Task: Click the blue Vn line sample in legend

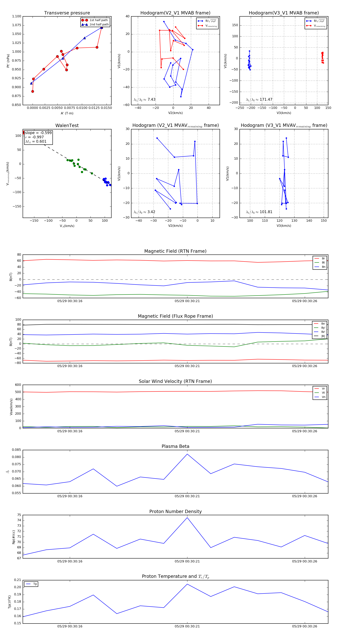Action: 316,397
